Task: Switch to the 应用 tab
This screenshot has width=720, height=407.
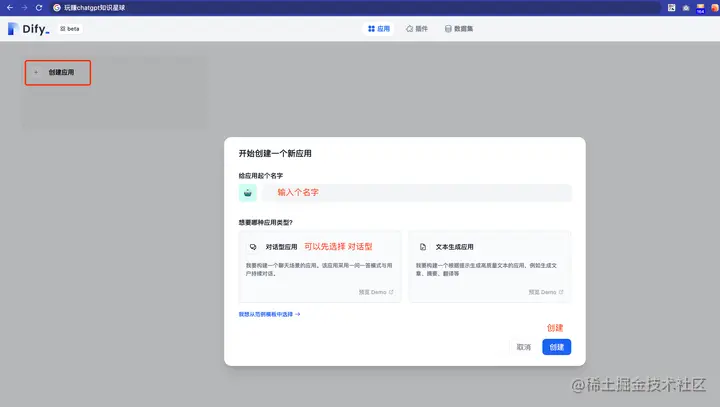Action: pyautogui.click(x=379, y=28)
